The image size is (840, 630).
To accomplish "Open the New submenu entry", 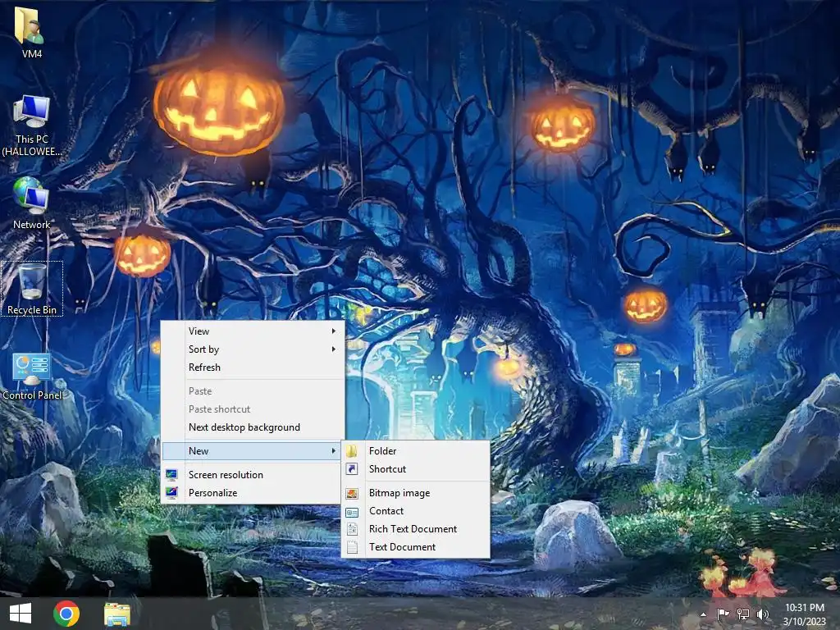I will pos(252,451).
